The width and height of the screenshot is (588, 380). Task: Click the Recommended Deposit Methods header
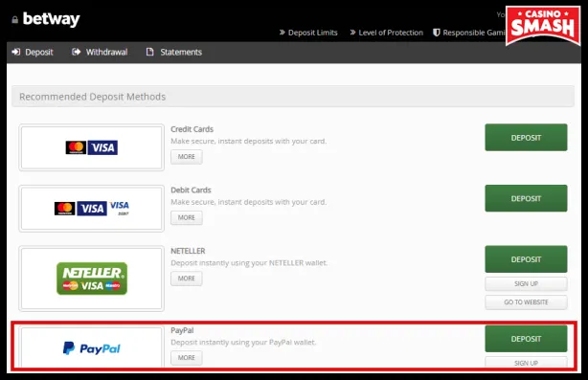coord(293,97)
